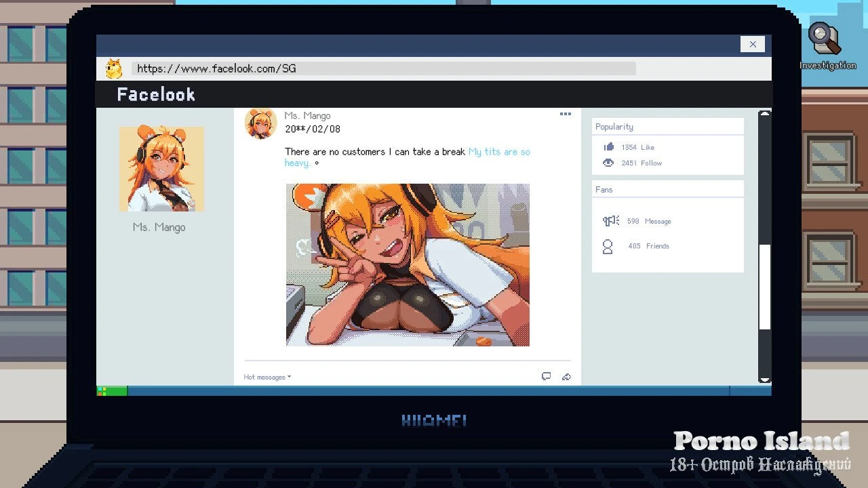Click the address bar with facelook URL
Viewport: 868px width, 488px height.
coord(383,68)
